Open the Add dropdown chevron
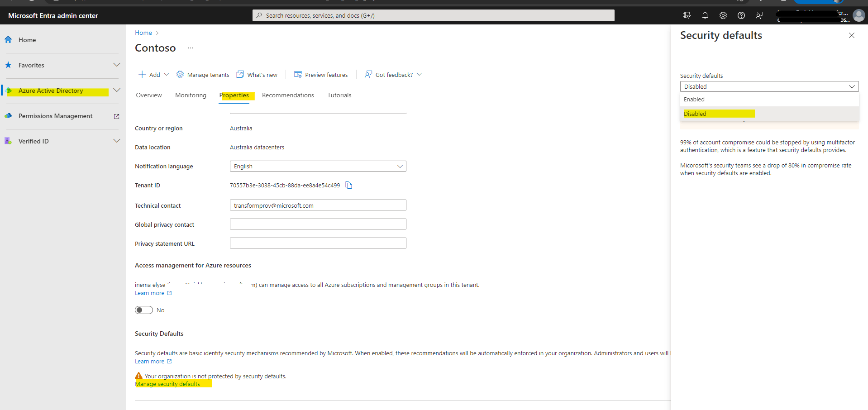868x410 pixels. coord(167,74)
